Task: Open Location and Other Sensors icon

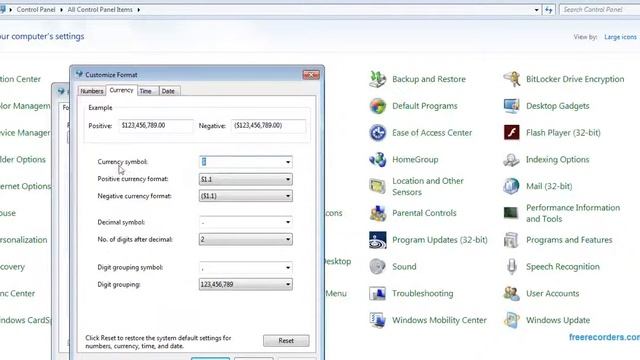Action: [378, 187]
